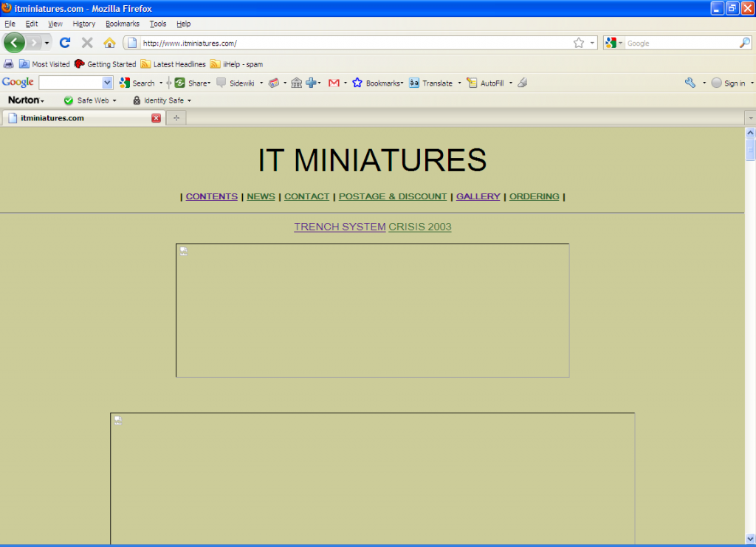Click the search magnifier in Google search box

pos(744,43)
